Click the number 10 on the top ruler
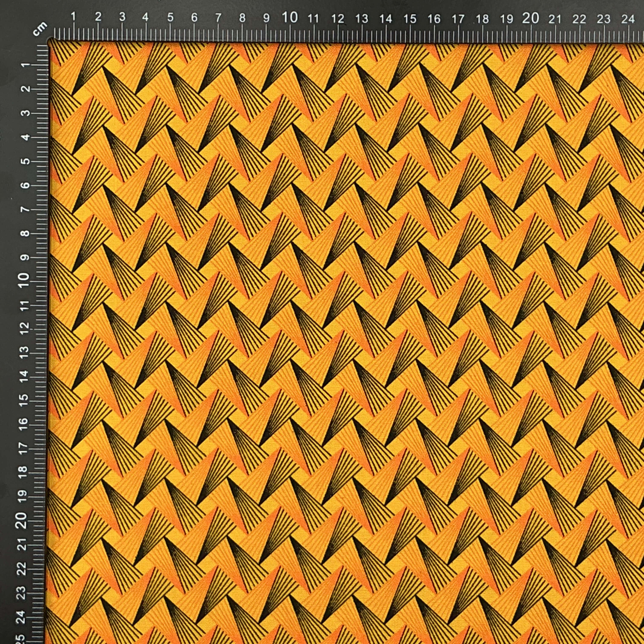The height and width of the screenshot is (644, 644). (x=290, y=17)
